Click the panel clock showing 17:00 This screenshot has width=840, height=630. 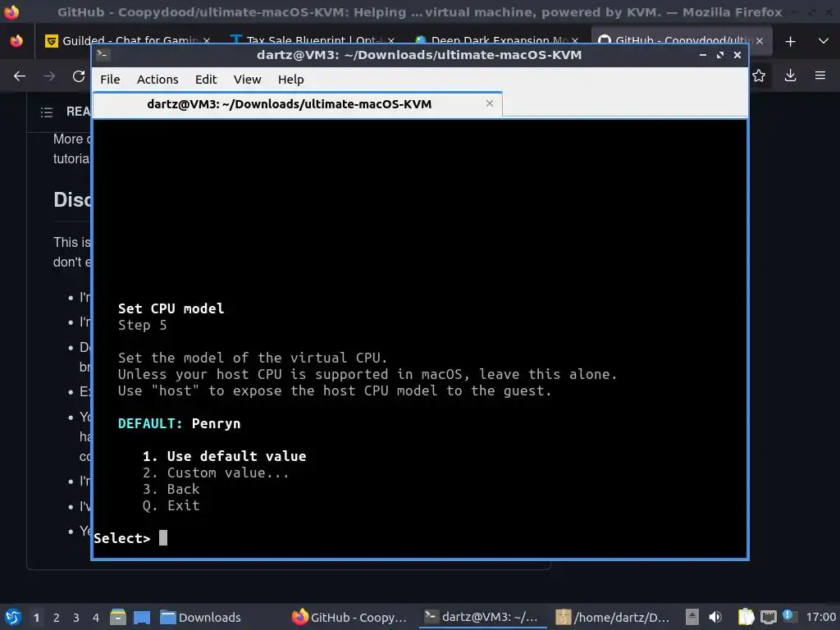(x=820, y=617)
